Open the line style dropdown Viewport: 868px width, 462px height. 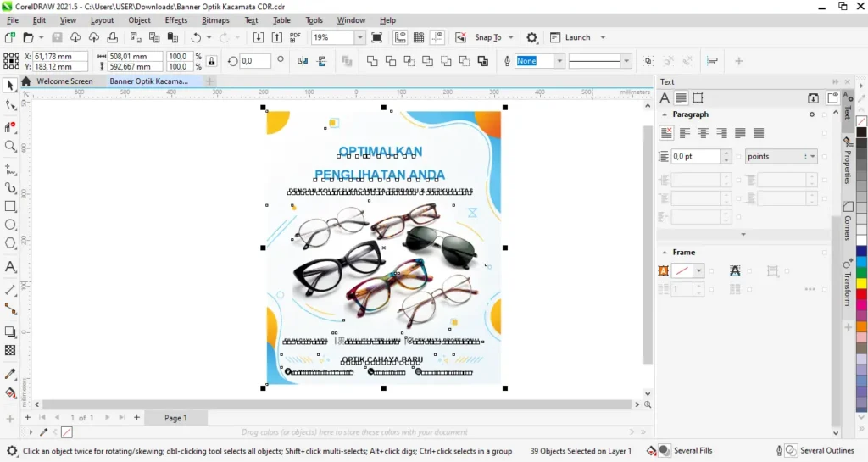click(626, 61)
